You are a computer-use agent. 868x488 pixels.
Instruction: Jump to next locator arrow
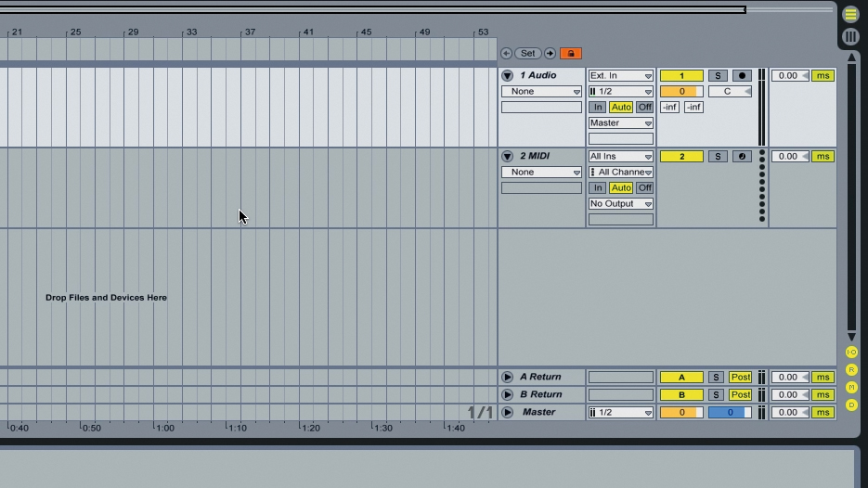(550, 53)
